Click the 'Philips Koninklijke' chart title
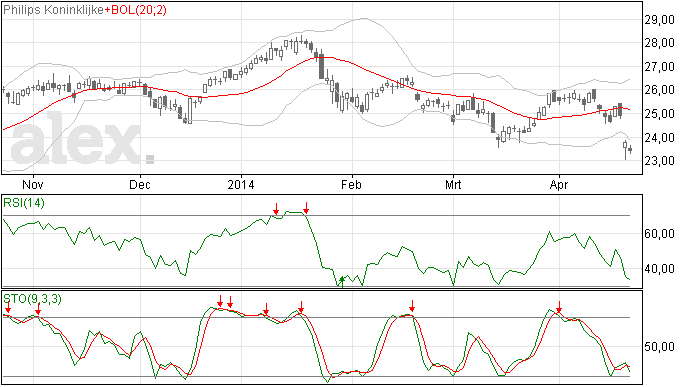This screenshot has height=387, width=690. click(54, 10)
